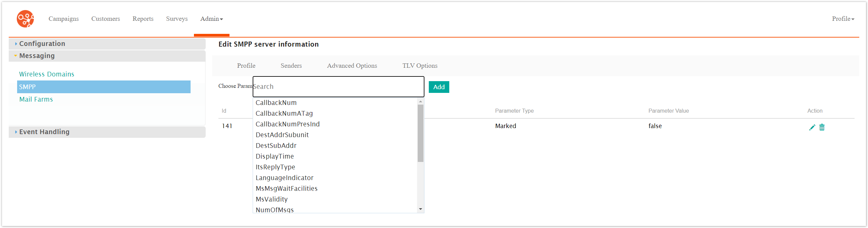Click the parameter list scrollbar thumb
The height and width of the screenshot is (228, 868).
pos(420,133)
